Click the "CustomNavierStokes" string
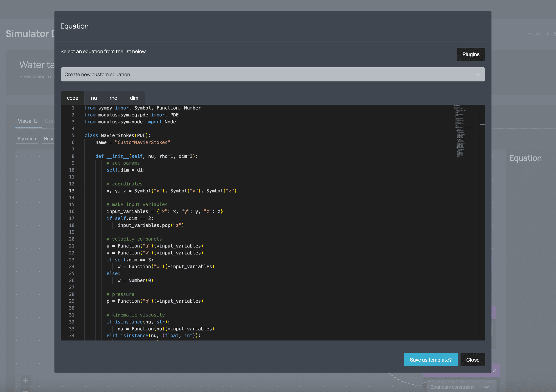Viewport: 556px width, 392px height. pos(142,142)
